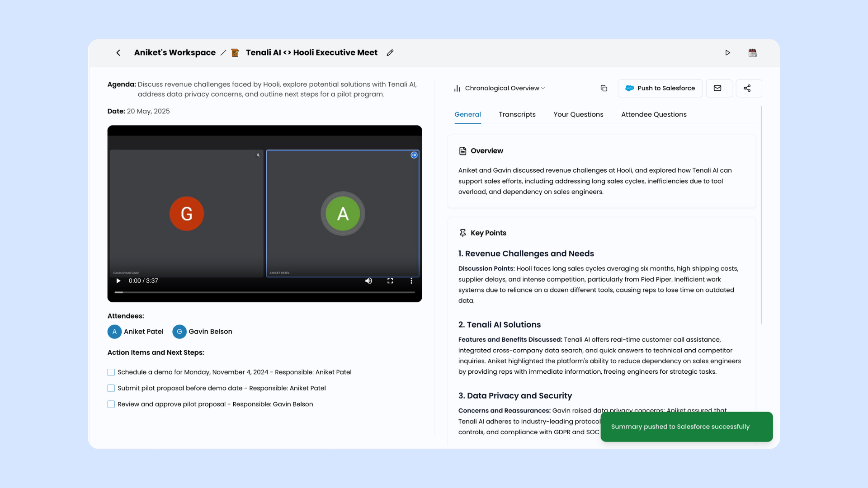The width and height of the screenshot is (868, 488).
Task: Open the video player three-dot menu
Action: 411,281
